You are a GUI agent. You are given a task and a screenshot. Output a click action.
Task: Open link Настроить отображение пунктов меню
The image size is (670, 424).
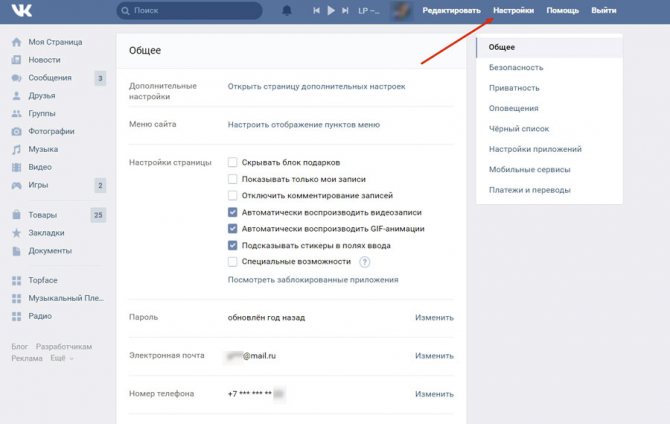pyautogui.click(x=303, y=125)
